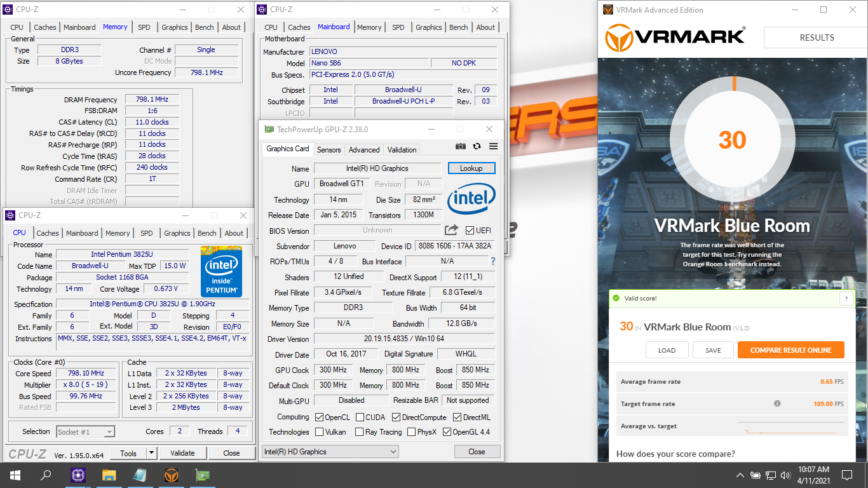
Task: Show hidden system tray icons
Action: [x=740, y=475]
